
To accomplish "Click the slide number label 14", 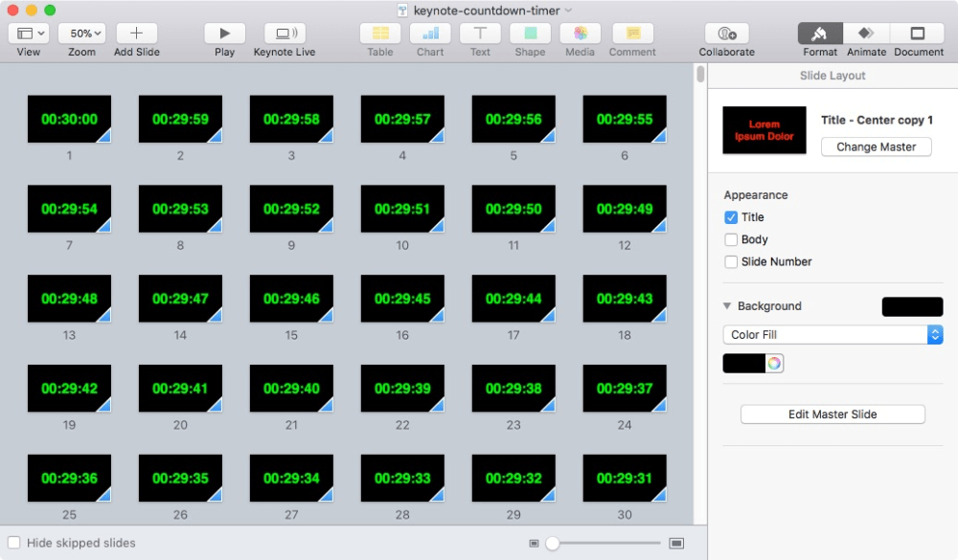I will [180, 335].
